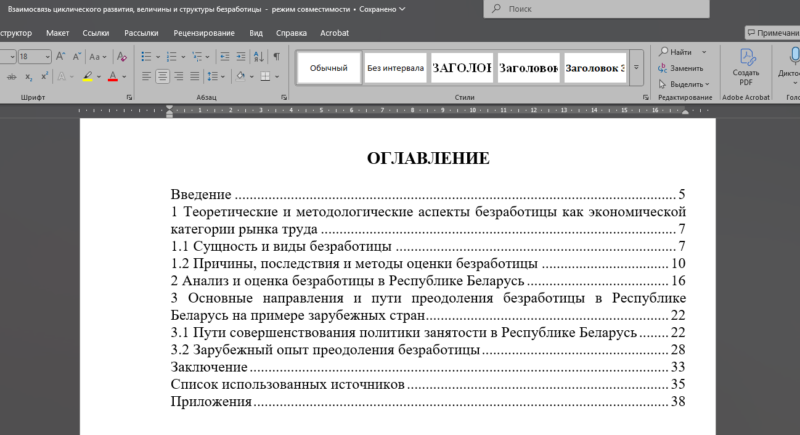Open bullet library dropdown arrow

point(158,57)
